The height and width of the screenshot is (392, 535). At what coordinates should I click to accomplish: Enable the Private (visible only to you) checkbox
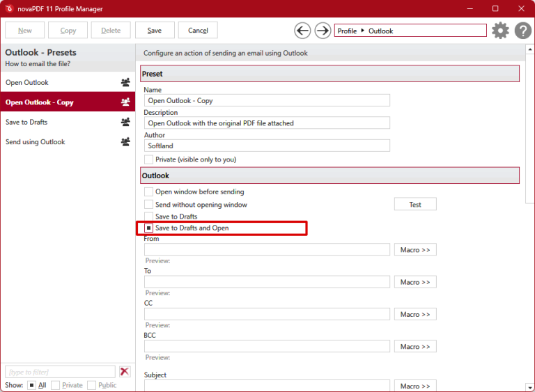148,159
